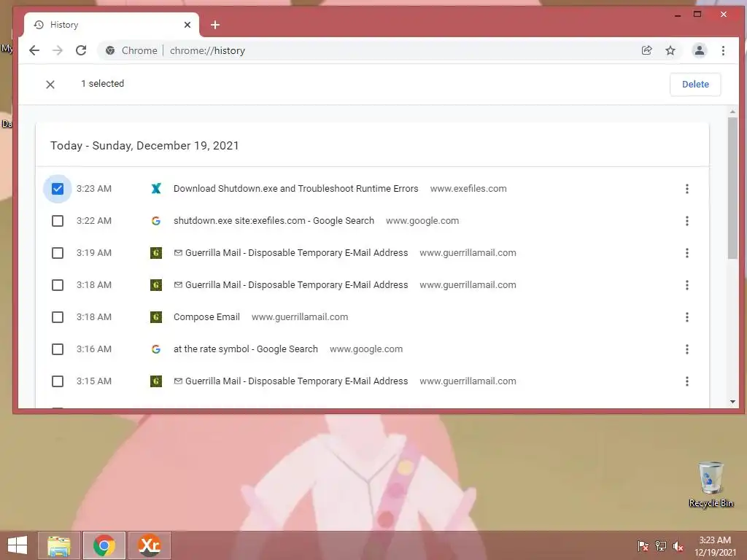
Task: Click the exefiles favicon of the 3:23 AM entry
Action: (x=156, y=189)
